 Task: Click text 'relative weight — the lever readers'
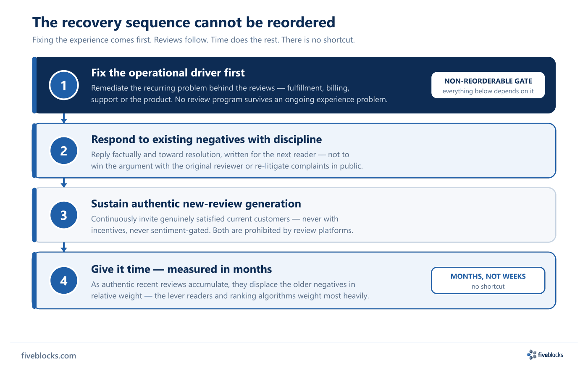click(152, 296)
